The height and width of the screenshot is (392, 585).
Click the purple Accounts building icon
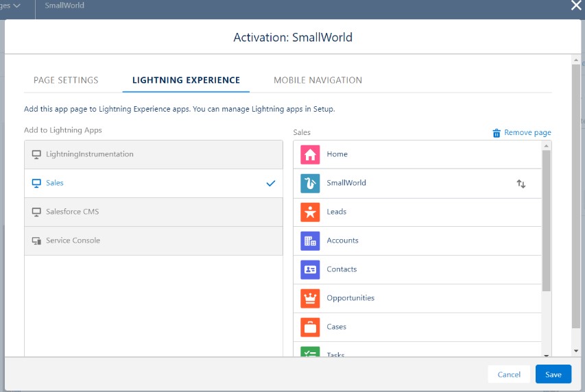coord(310,241)
